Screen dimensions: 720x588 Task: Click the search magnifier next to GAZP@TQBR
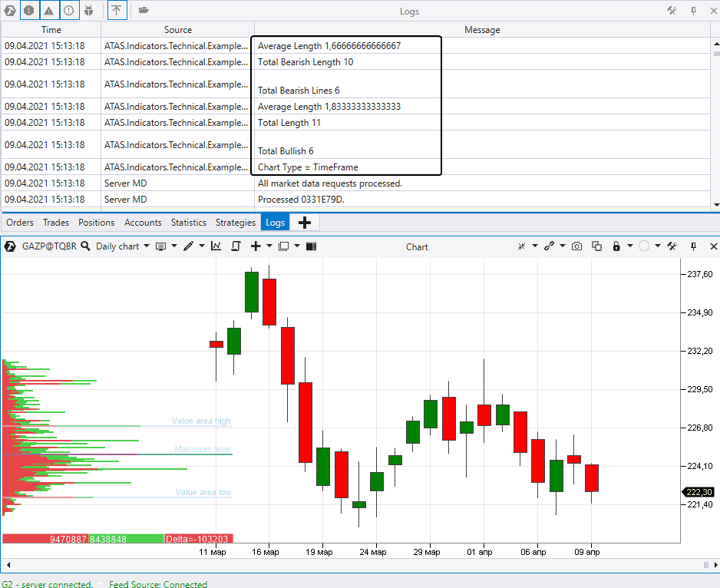point(86,246)
